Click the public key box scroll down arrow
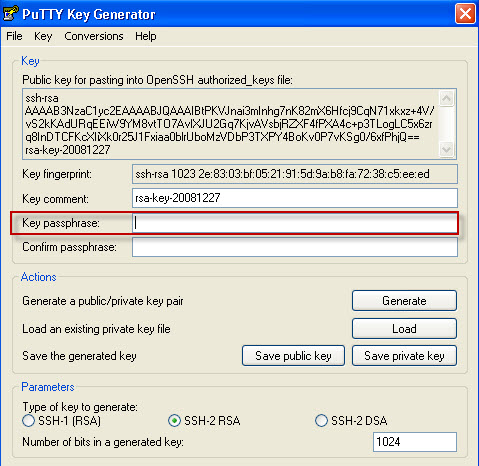The image size is (479, 466). (x=446, y=149)
